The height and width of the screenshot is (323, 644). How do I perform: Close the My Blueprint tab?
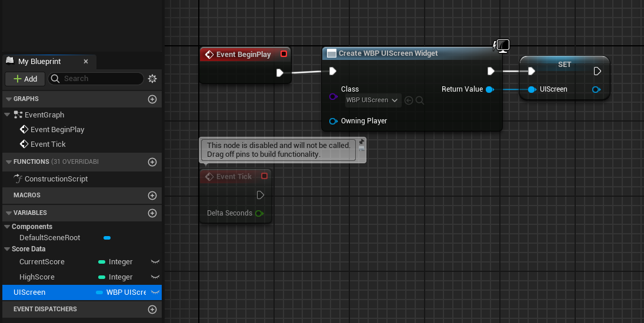(x=86, y=62)
